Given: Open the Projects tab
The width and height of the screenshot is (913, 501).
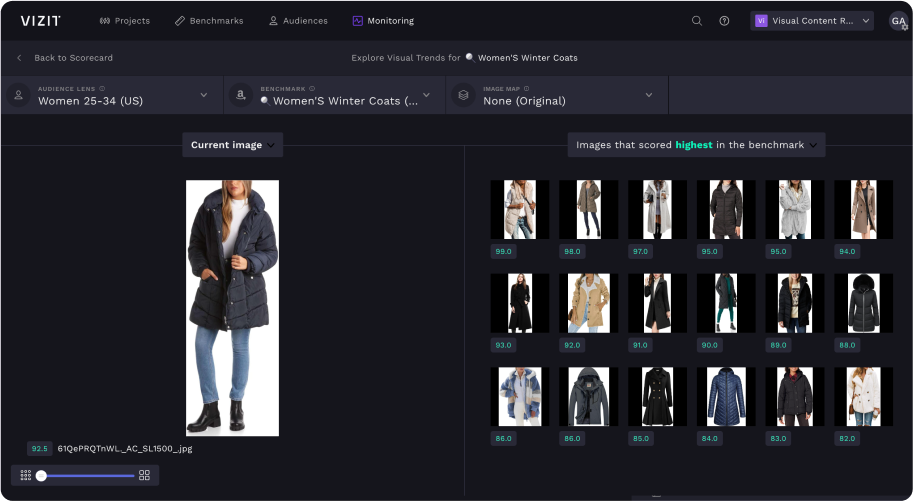Looking at the screenshot, I should coord(125,20).
